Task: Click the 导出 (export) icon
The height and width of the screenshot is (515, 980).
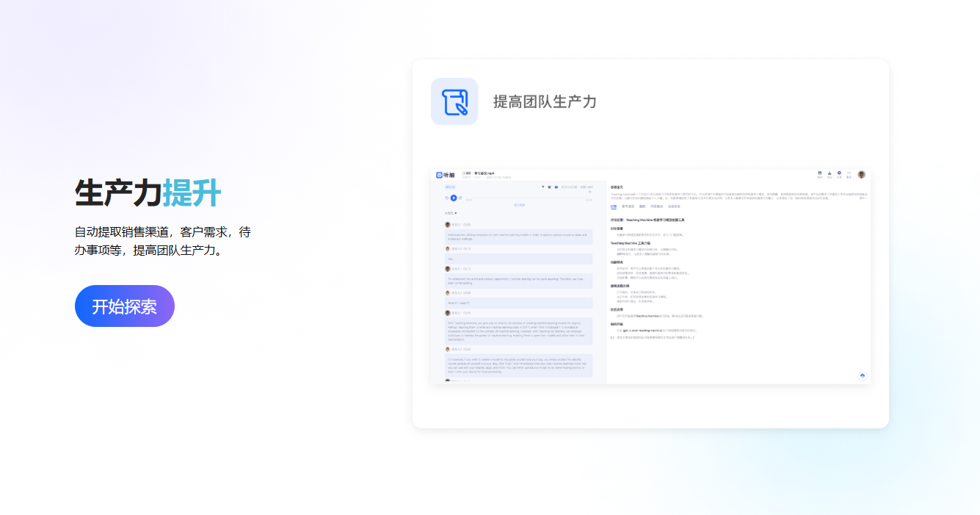Action: coord(830,173)
